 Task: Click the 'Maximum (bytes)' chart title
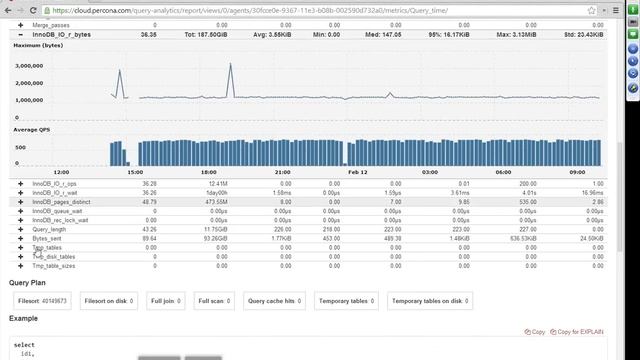coord(38,45)
